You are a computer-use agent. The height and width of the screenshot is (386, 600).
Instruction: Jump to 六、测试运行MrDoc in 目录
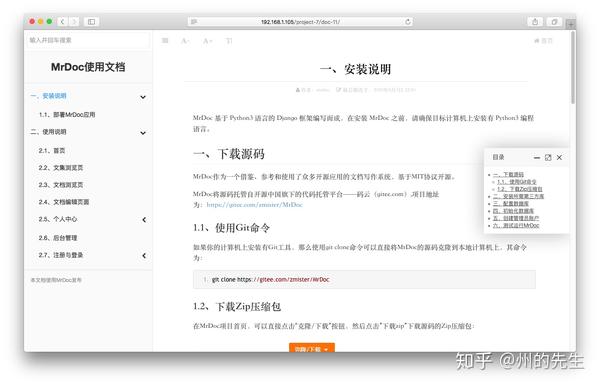pyautogui.click(x=516, y=225)
